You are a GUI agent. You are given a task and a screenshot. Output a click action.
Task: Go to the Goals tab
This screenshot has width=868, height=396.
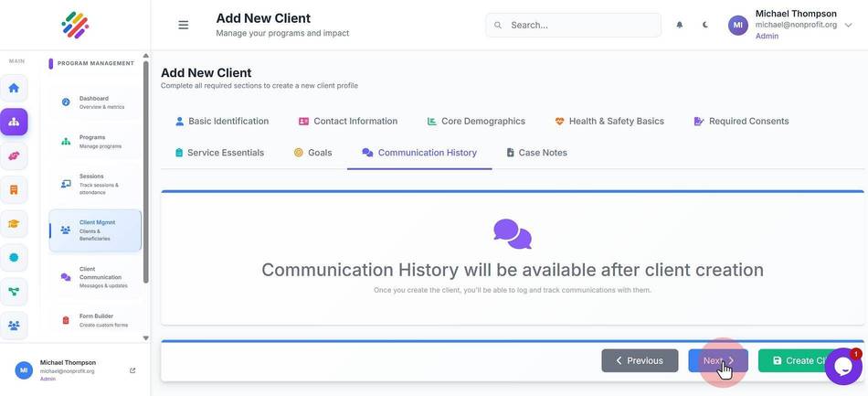tap(312, 153)
